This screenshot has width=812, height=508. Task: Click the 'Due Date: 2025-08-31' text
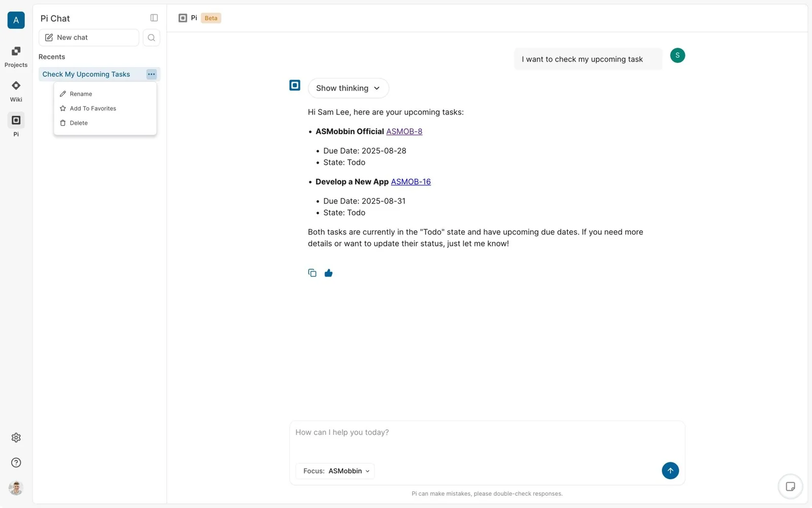pos(364,201)
